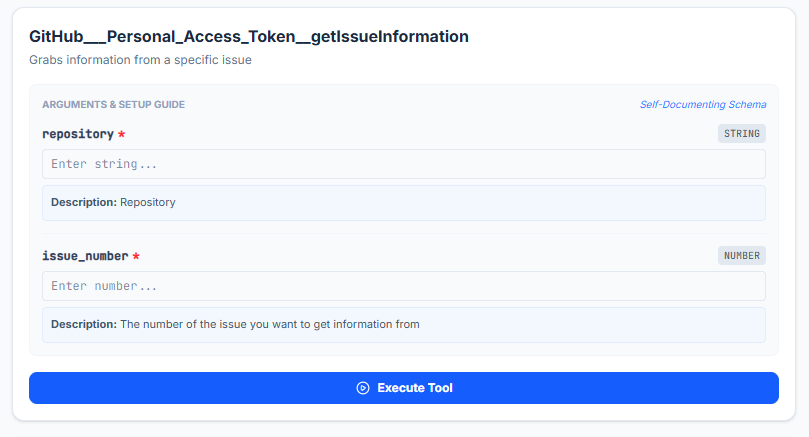This screenshot has width=809, height=437.
Task: Click the repository field label
Action: click(x=78, y=134)
